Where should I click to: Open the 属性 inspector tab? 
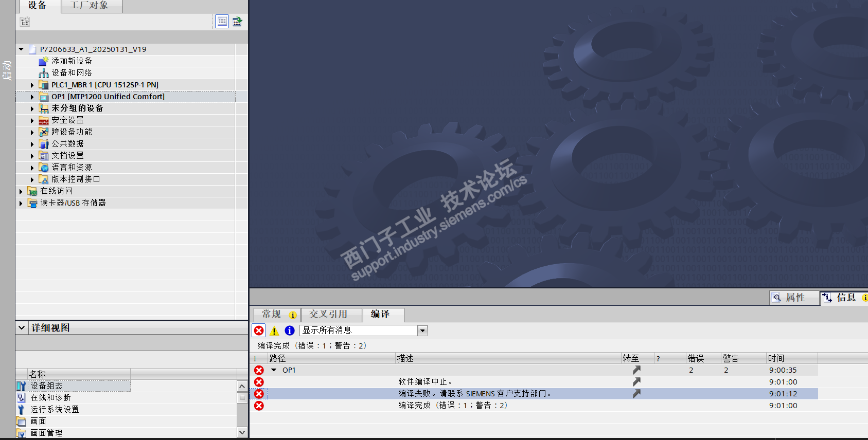coord(794,298)
